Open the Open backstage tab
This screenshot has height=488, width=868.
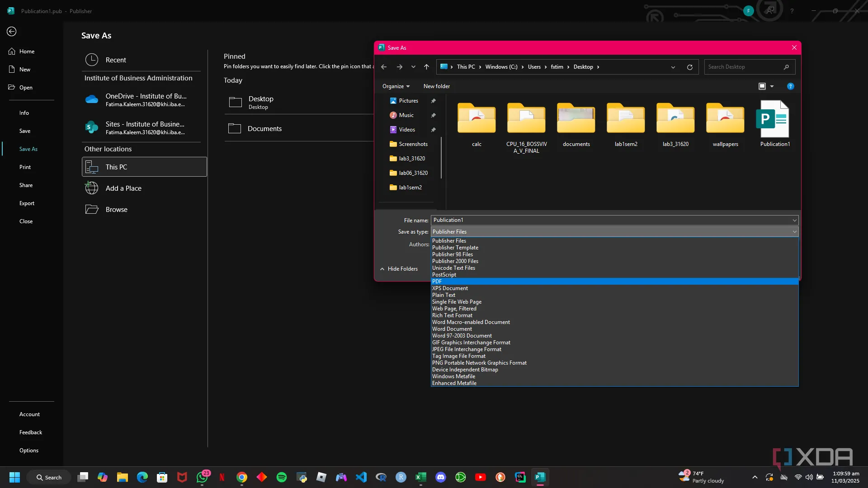click(26, 87)
